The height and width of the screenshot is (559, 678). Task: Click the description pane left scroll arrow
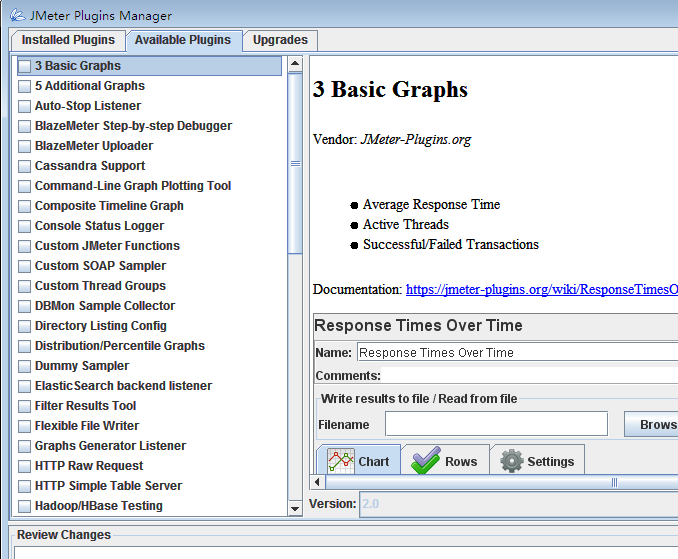click(317, 482)
